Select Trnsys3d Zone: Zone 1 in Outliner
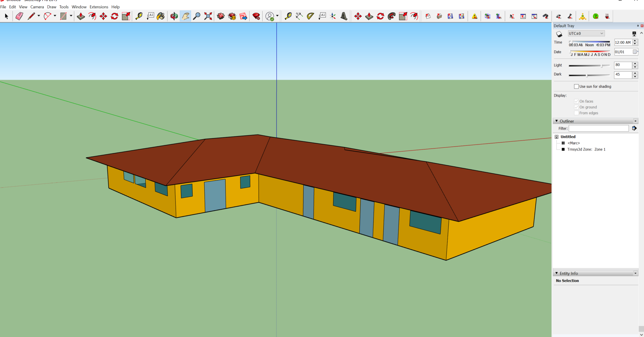 (586, 149)
